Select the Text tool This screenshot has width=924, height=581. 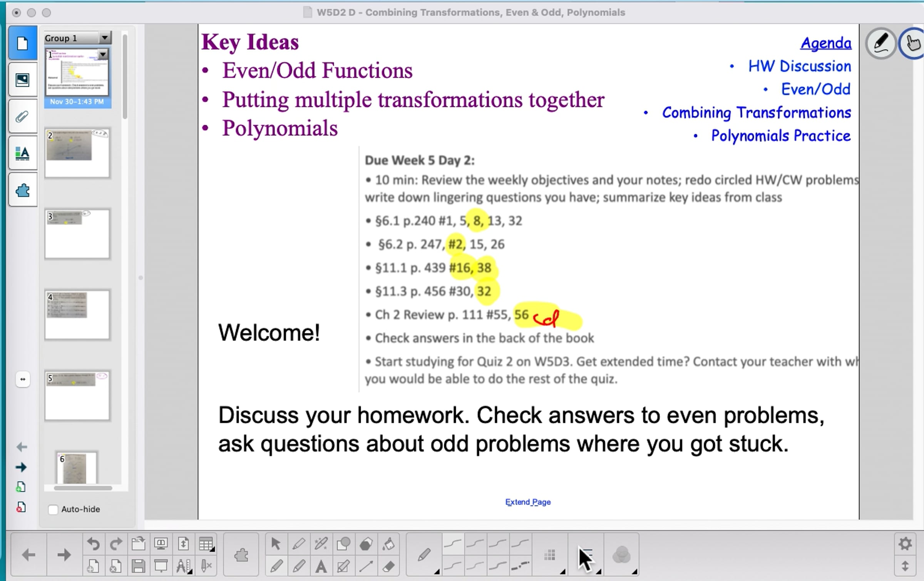(321, 566)
